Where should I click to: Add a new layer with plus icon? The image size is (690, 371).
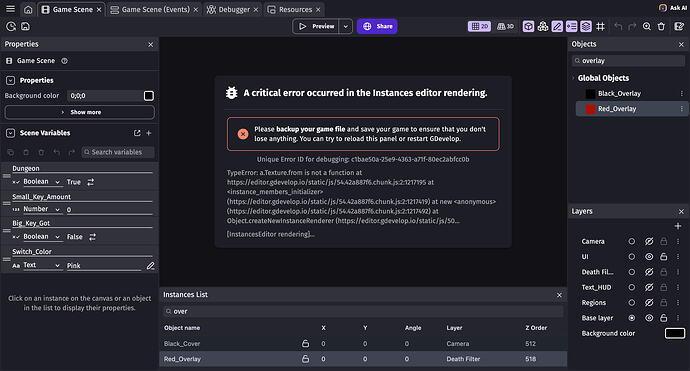(678, 226)
